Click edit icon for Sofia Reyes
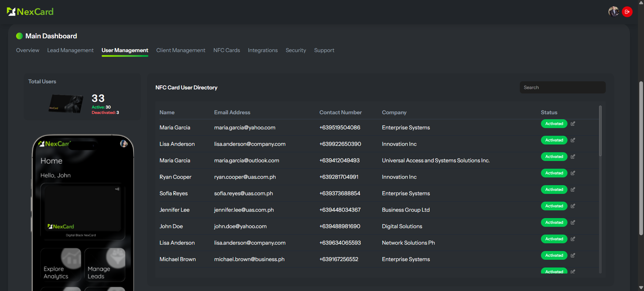 pyautogui.click(x=573, y=190)
